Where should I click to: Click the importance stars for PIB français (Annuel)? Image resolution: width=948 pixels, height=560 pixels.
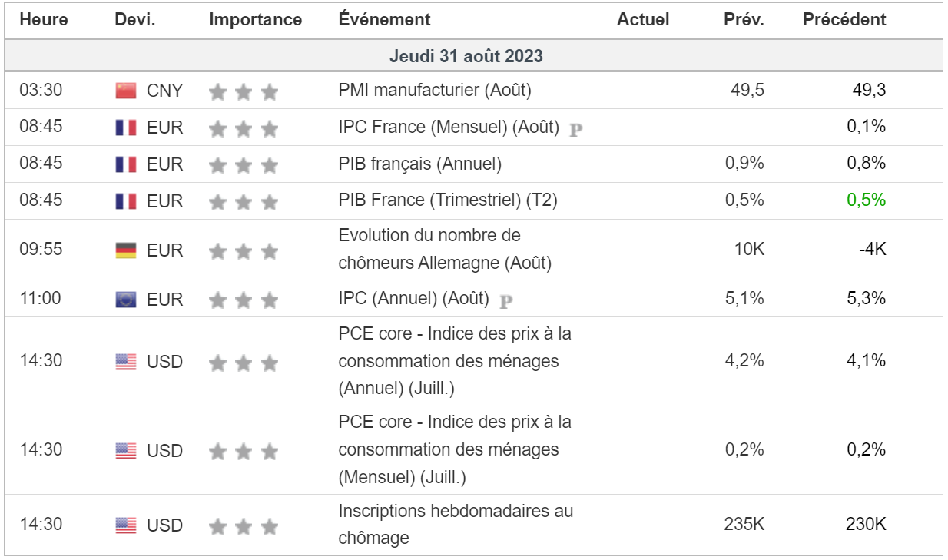[x=243, y=165]
